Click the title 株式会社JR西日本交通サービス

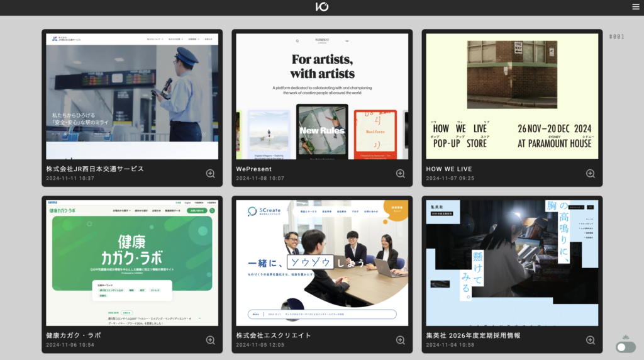95,169
